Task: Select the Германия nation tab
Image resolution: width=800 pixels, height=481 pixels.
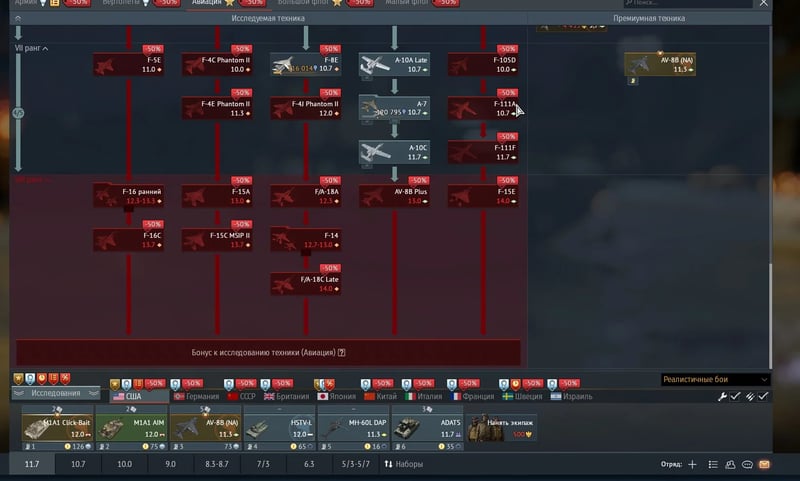Action: pyautogui.click(x=202, y=397)
